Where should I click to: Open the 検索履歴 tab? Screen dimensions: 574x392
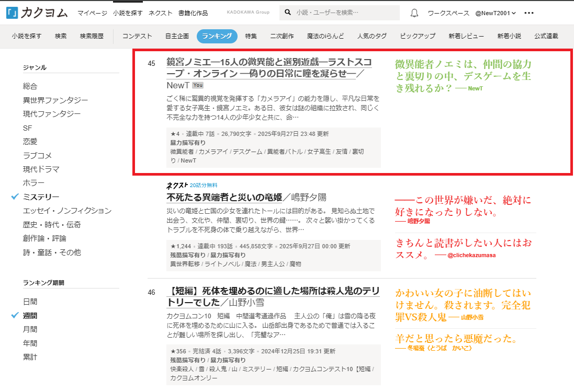(x=92, y=36)
